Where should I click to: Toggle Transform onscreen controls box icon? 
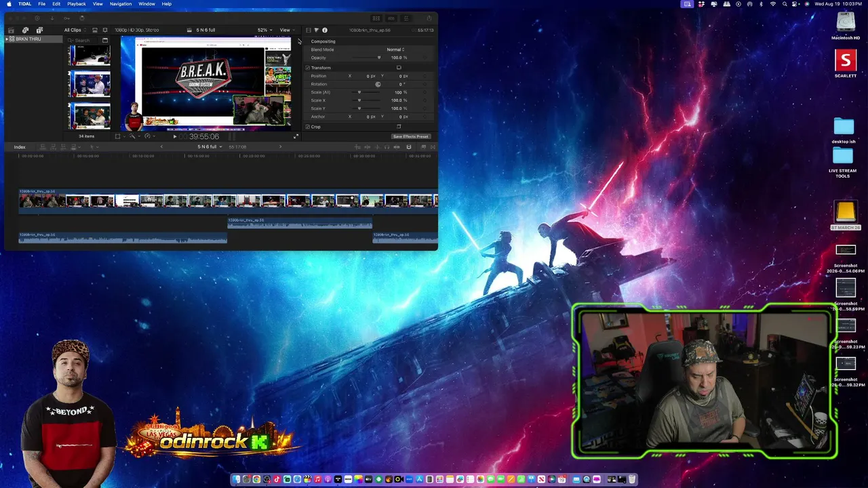click(399, 68)
